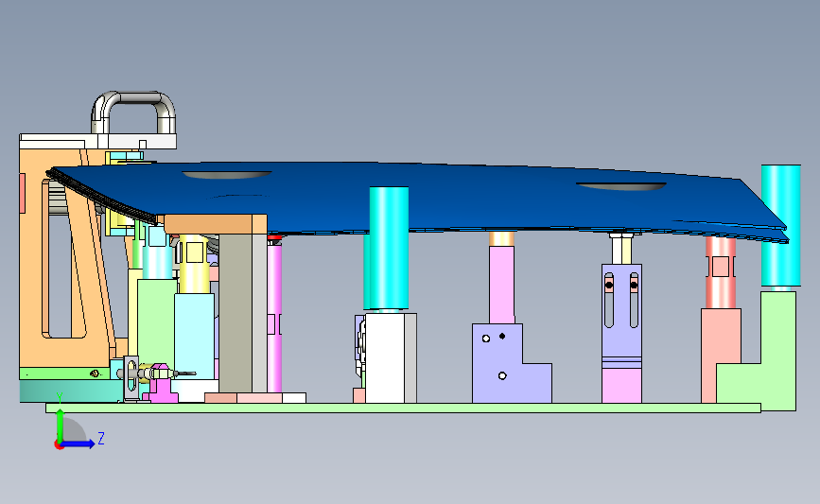Select the lavender bracket with two slots

click(621, 317)
